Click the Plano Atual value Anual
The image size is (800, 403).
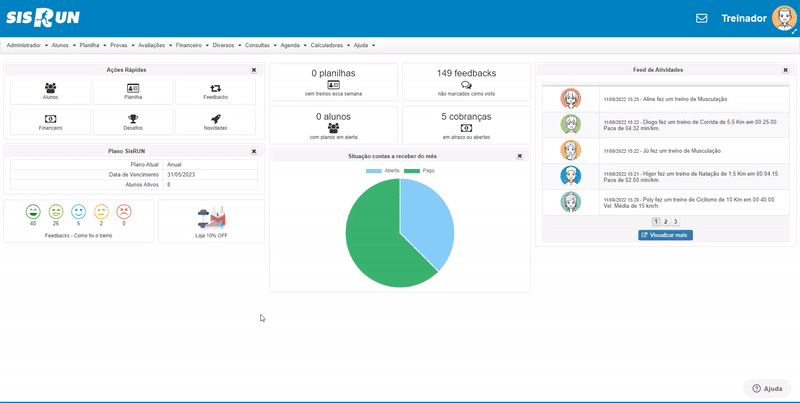(x=174, y=165)
